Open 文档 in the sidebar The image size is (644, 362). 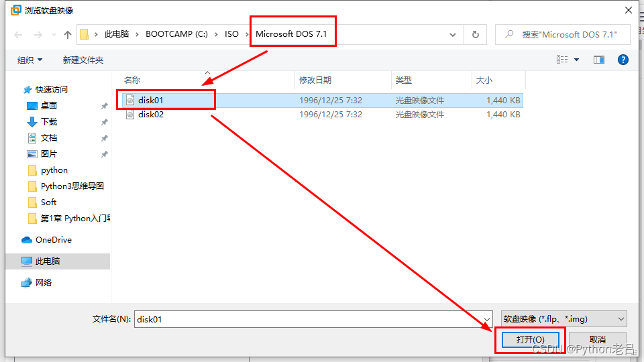click(49, 138)
